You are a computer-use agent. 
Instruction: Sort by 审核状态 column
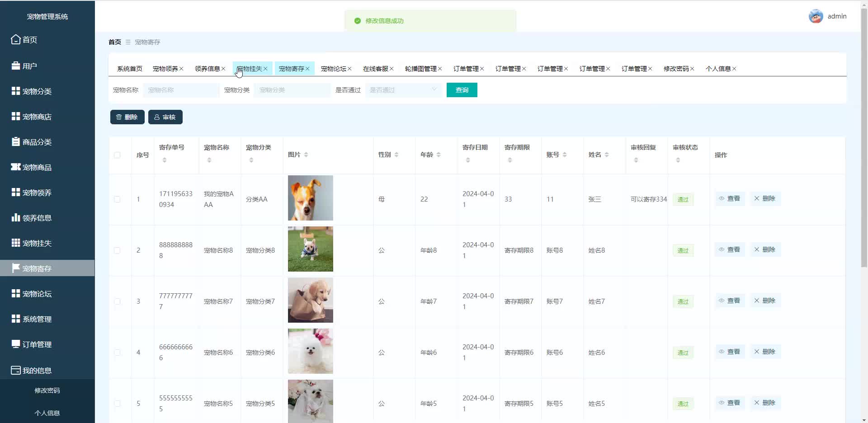click(678, 160)
